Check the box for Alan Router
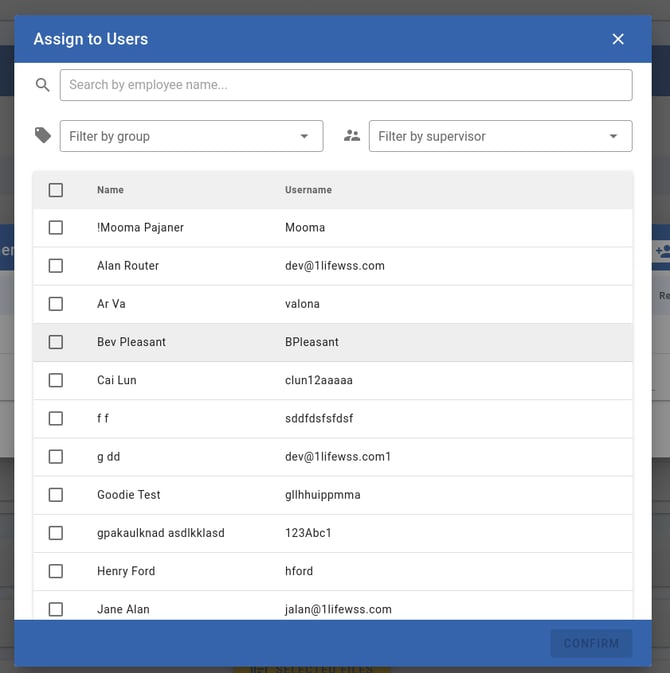This screenshot has height=673, width=670. (56, 266)
